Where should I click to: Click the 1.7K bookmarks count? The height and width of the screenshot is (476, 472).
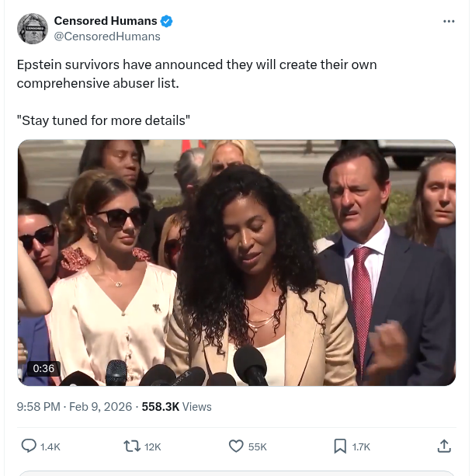point(361,446)
